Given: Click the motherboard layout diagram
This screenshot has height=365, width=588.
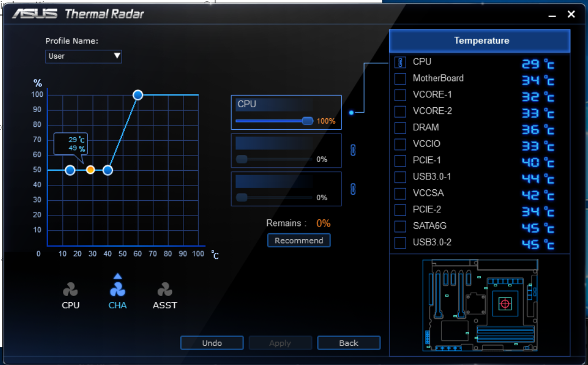Looking at the screenshot, I should pos(480,305).
